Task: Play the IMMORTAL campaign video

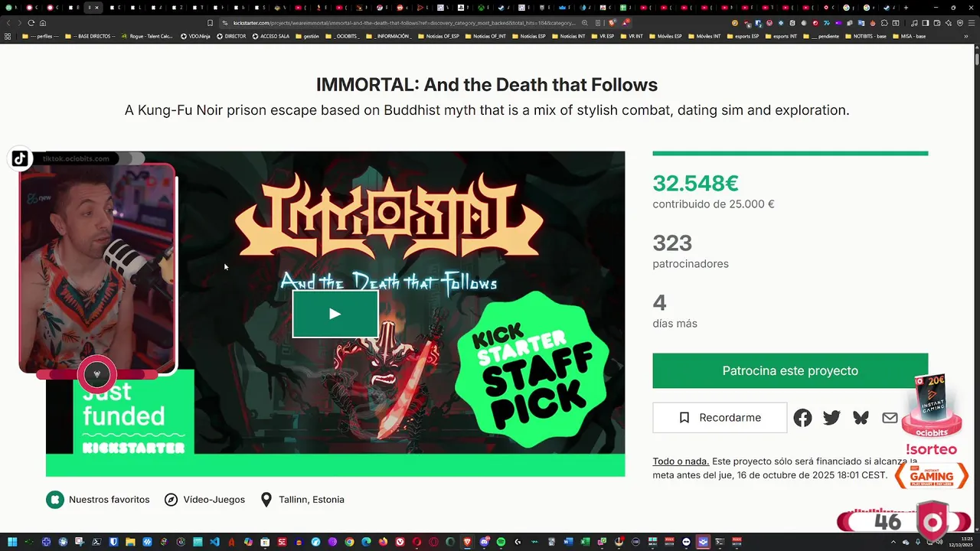Action: point(335,314)
